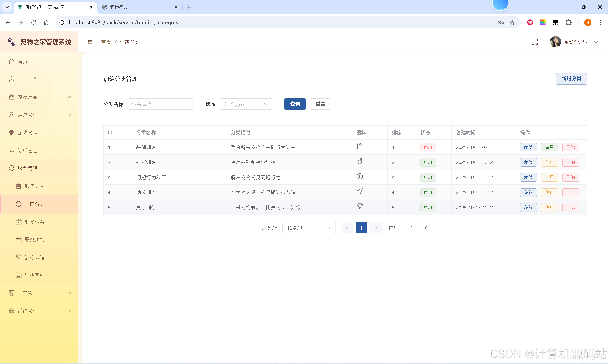This screenshot has height=364, width=608.
Task: Bookmark page with star icon
Action: (x=512, y=23)
